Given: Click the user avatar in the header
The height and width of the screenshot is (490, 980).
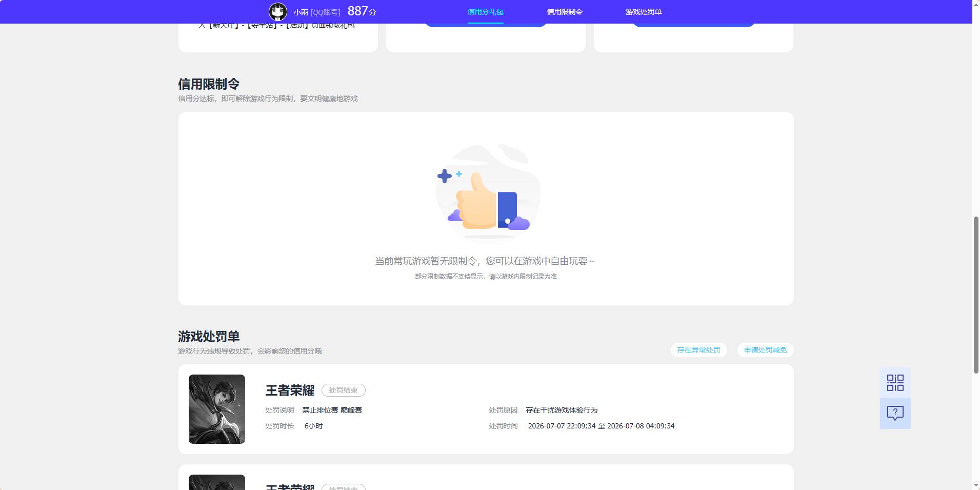Looking at the screenshot, I should [278, 11].
